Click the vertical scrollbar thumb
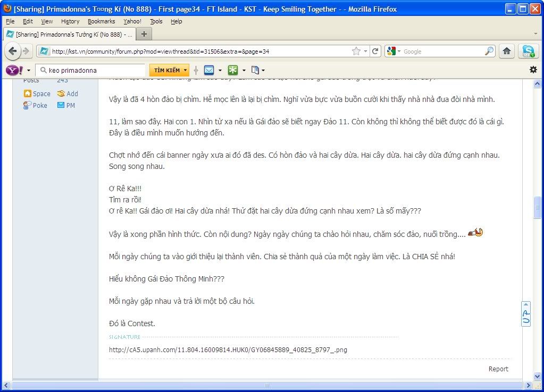 [537, 208]
